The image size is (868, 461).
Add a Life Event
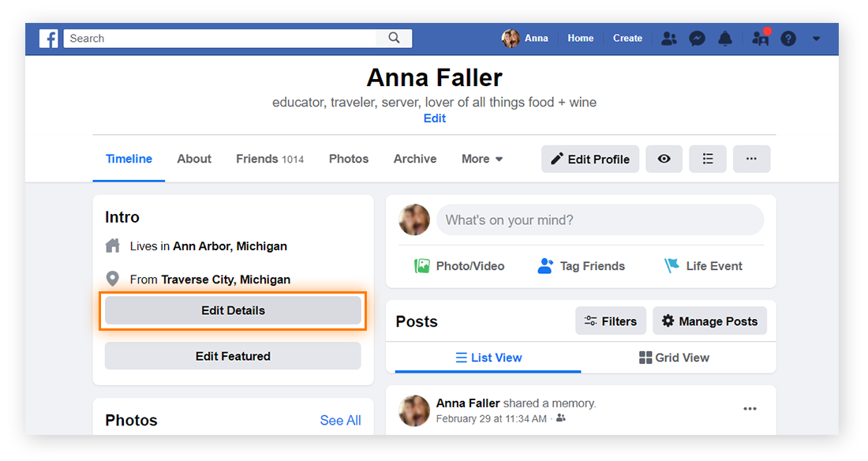click(x=703, y=266)
